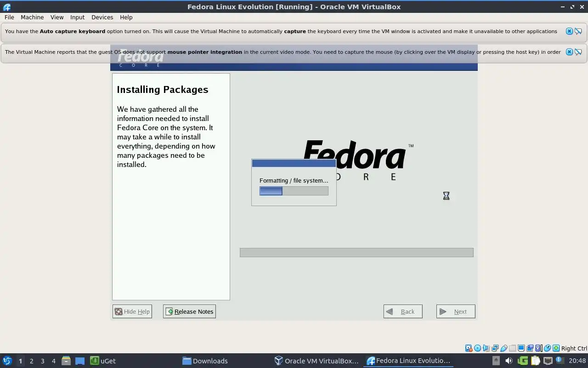Open the volume control tray icon
588x368 pixels.
(509, 361)
